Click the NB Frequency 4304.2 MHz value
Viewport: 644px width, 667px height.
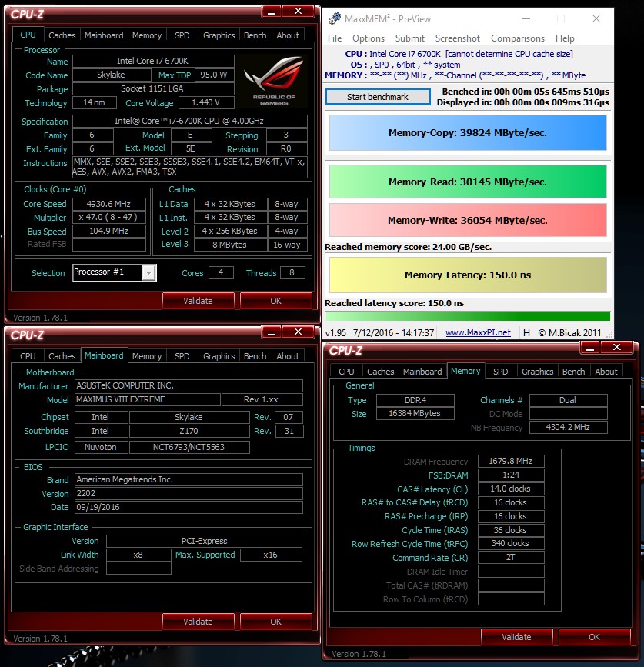coord(569,427)
